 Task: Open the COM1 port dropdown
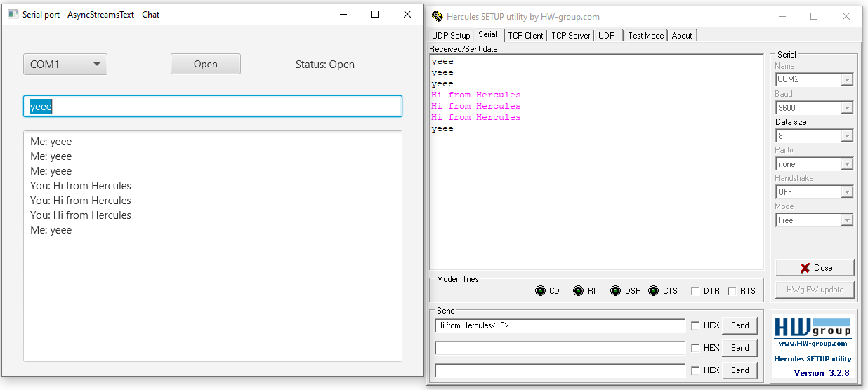[65, 65]
